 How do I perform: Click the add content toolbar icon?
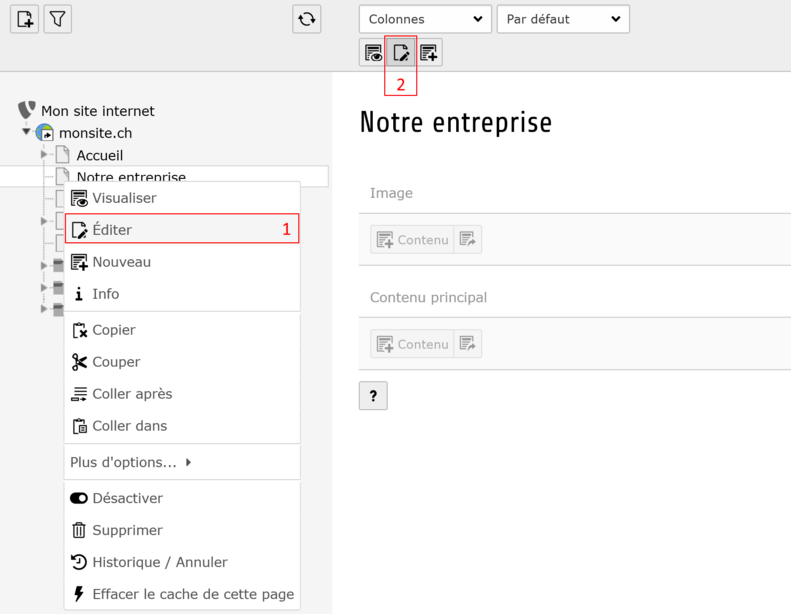click(x=429, y=53)
